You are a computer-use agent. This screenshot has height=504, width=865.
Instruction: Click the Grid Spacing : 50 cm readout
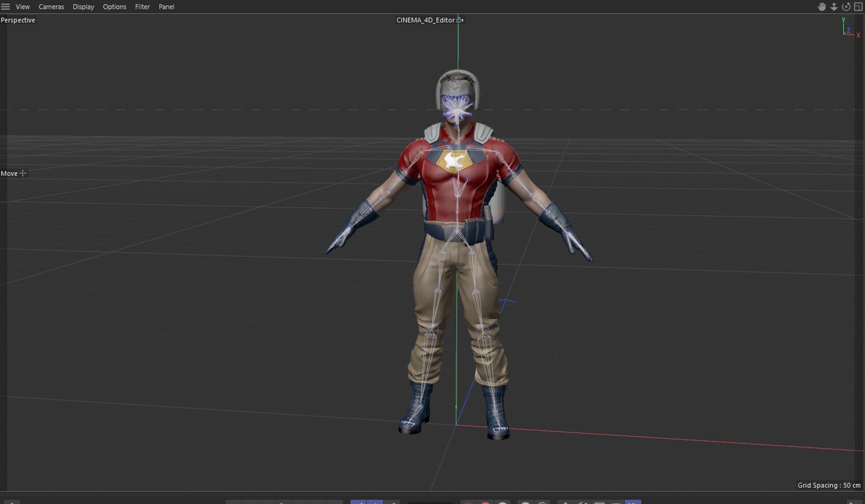click(829, 486)
